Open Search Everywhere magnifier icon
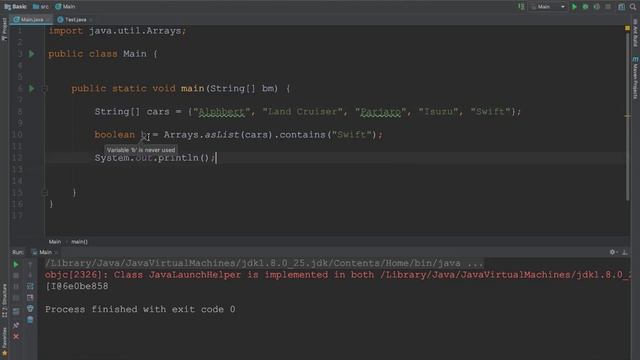Screen dimensions: 640x360 [633, 7]
